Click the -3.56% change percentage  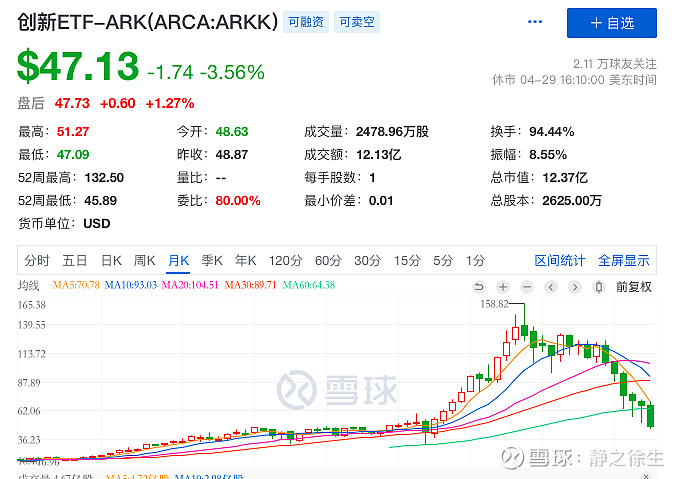[x=232, y=72]
